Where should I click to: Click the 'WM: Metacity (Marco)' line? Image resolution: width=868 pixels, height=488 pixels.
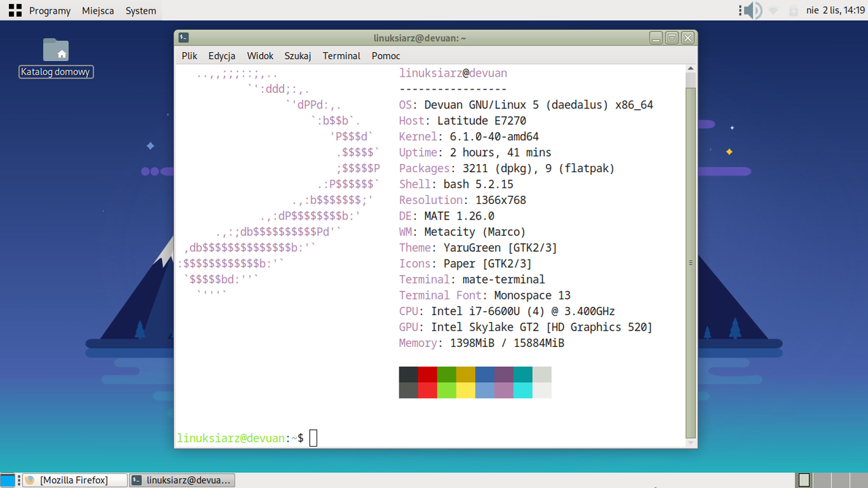[462, 232]
